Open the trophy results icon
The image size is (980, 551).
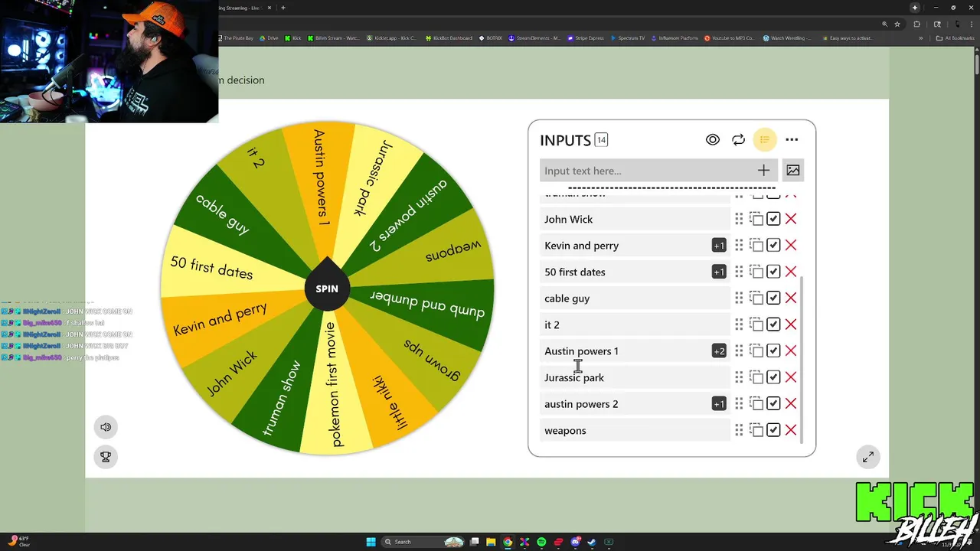pos(106,457)
